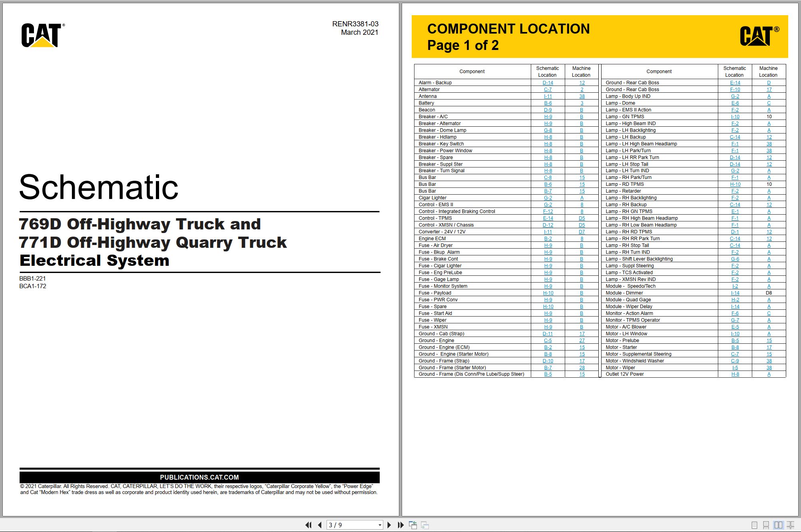Open schematic link H-10 for Lamp - RD TPMS
The height and width of the screenshot is (532, 801).
(x=735, y=184)
